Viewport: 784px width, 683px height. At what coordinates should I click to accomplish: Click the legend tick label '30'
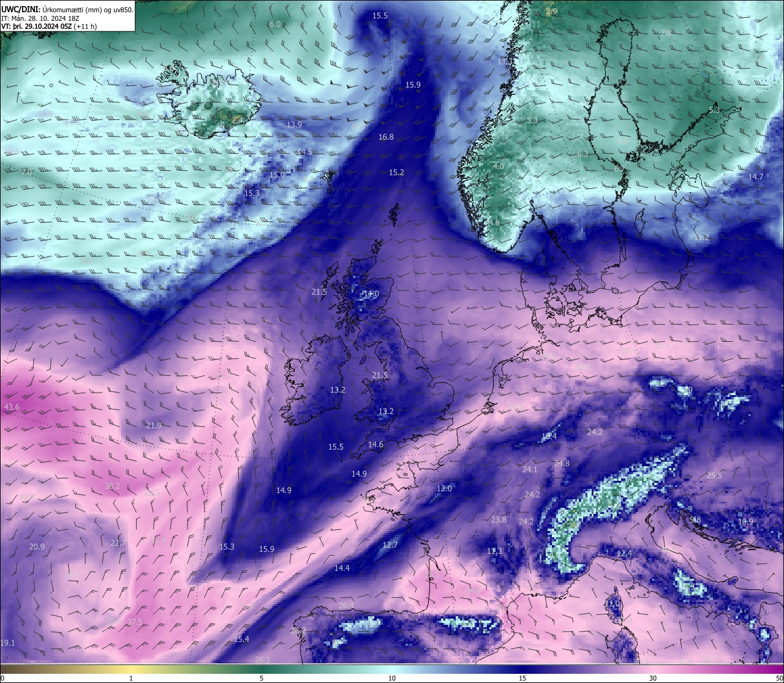[653, 678]
